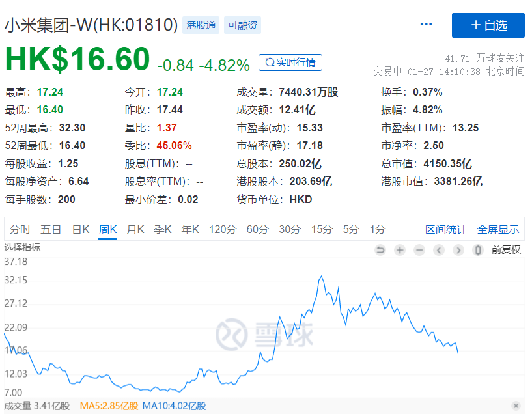Click the peak of the price line chart
This screenshot has height=414, width=532.
[321, 277]
